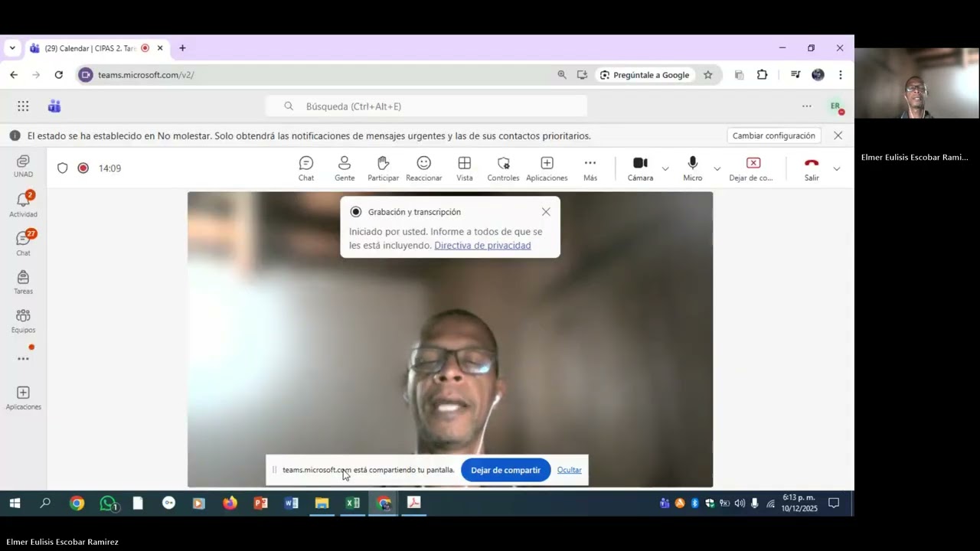Open the Vista layout options
The width and height of the screenshot is (980, 551).
tap(465, 168)
